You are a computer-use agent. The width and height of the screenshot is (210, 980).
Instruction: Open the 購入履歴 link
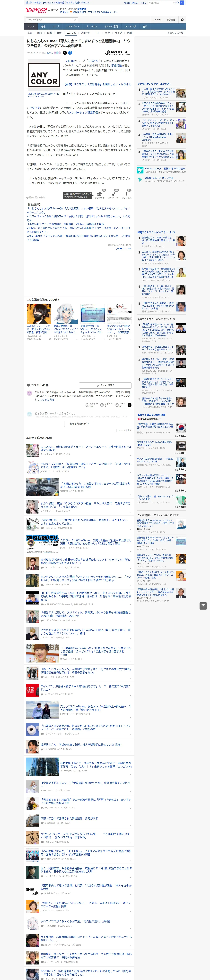click(171, 20)
